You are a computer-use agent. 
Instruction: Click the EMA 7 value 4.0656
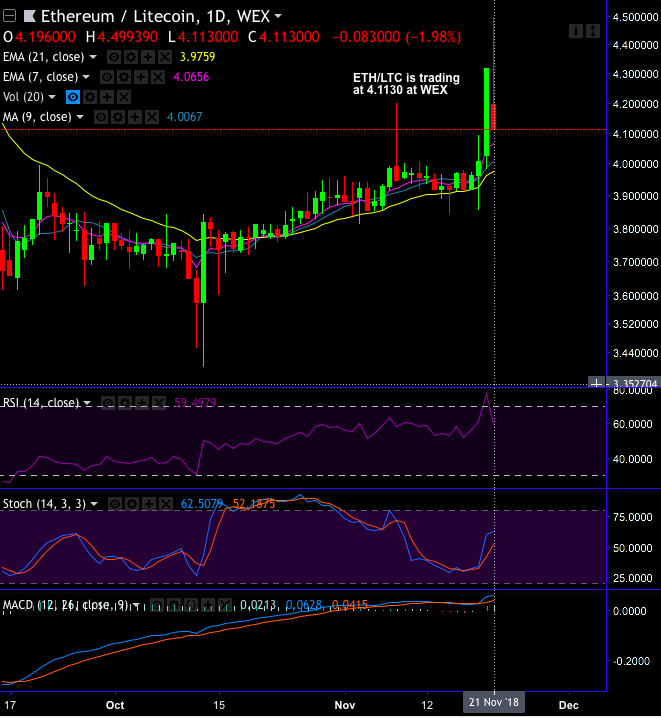pos(191,77)
